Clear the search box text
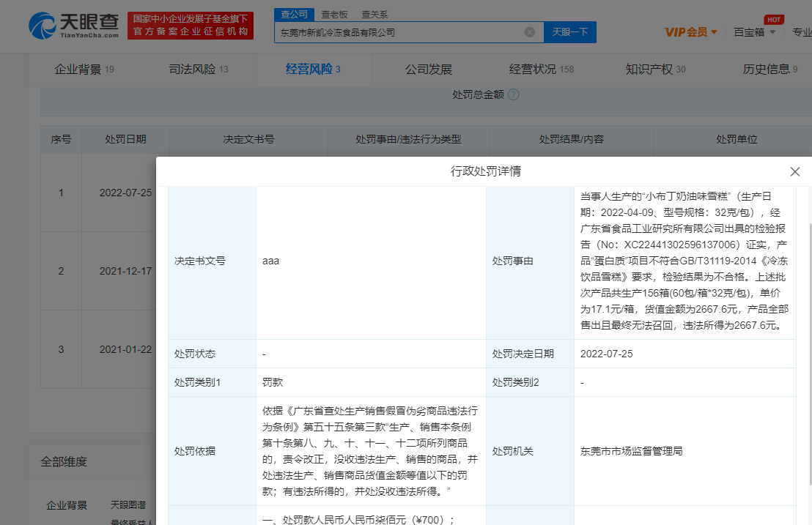 click(x=529, y=32)
